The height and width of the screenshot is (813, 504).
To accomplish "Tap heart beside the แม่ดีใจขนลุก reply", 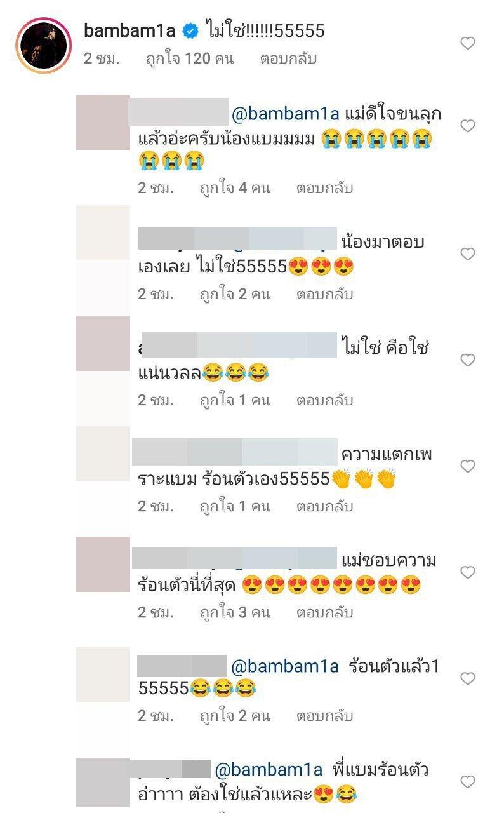I will (467, 126).
